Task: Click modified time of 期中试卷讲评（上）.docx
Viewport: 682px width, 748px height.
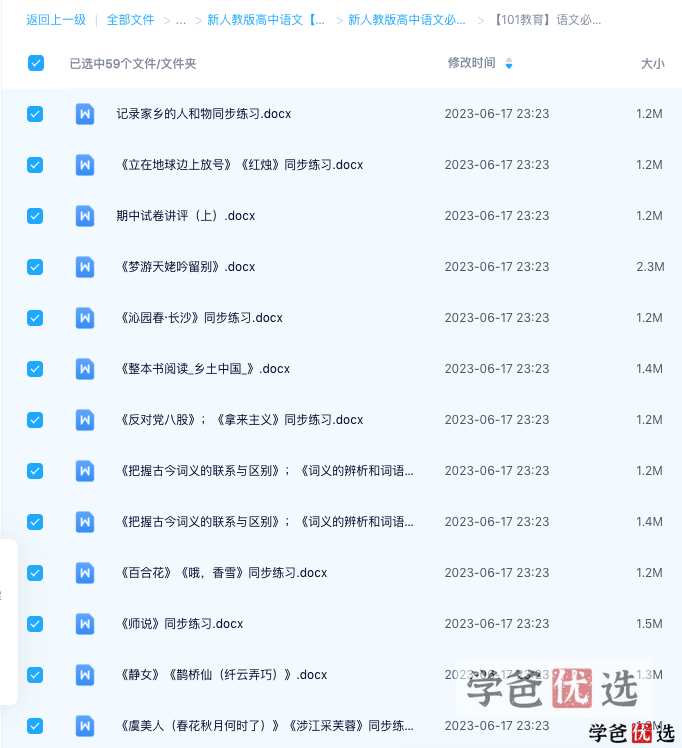Action: 497,216
